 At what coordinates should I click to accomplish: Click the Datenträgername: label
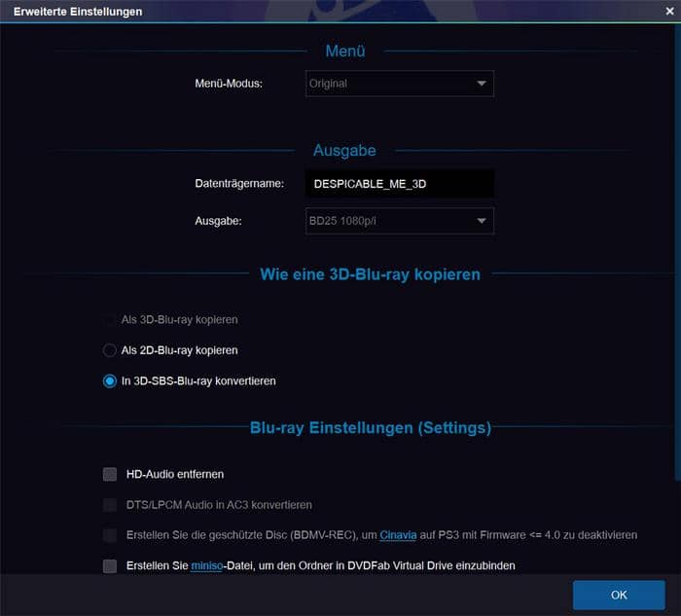239,183
